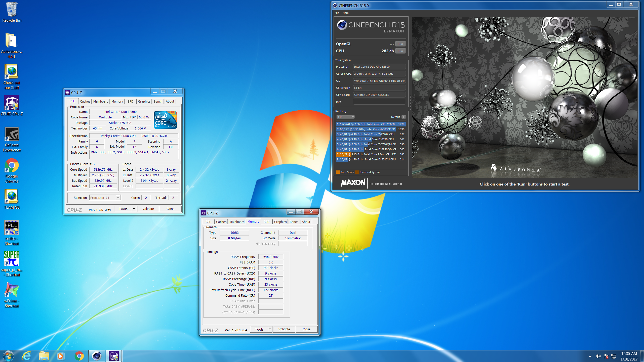This screenshot has width=644, height=362.
Task: Click the MAXON logo
Action: click(353, 183)
